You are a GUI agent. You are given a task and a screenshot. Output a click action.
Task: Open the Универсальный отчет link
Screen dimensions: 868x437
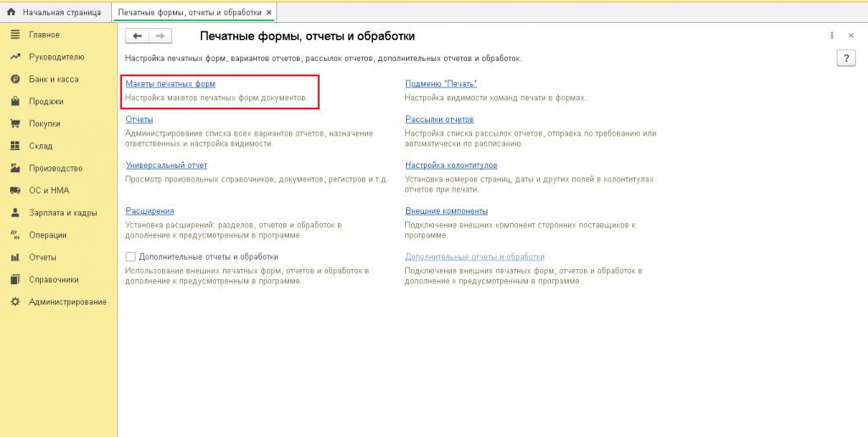click(x=166, y=165)
